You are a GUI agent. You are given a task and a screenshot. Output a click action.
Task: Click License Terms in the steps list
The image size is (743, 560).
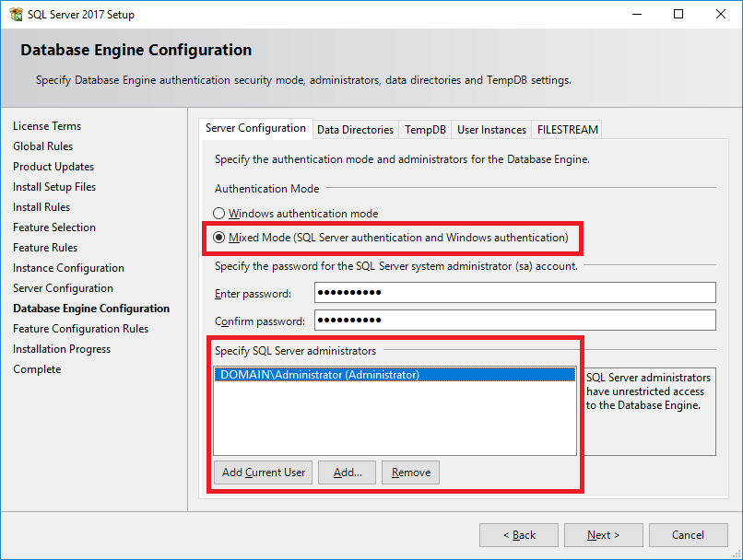pos(47,126)
